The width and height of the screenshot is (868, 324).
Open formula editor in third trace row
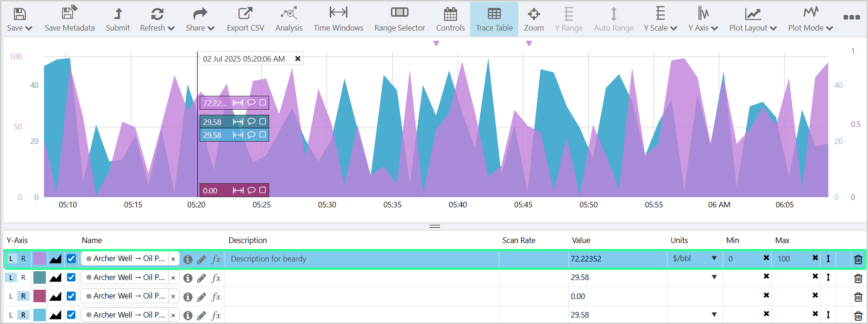[x=216, y=297]
